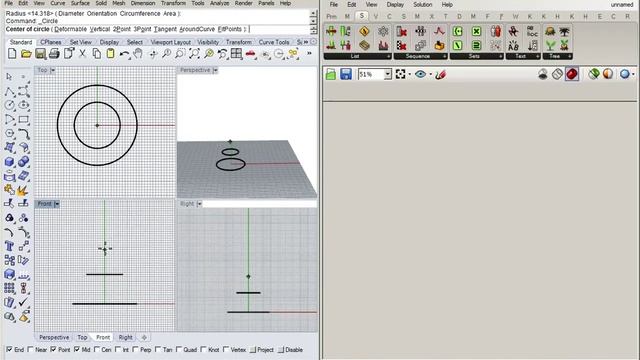The width and height of the screenshot is (640, 360).
Task: Open the Solution menu in Grasshopper
Action: (422, 4)
